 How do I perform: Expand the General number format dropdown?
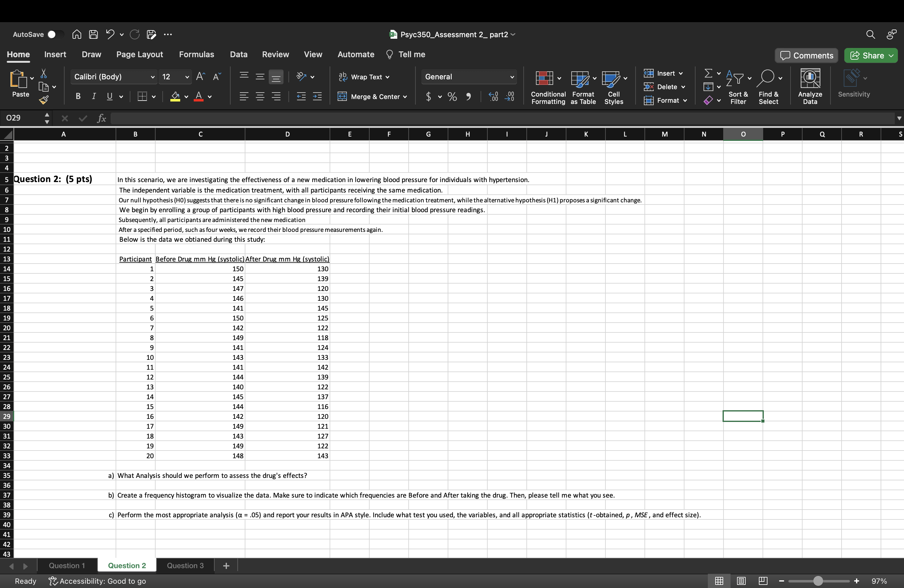pyautogui.click(x=512, y=77)
